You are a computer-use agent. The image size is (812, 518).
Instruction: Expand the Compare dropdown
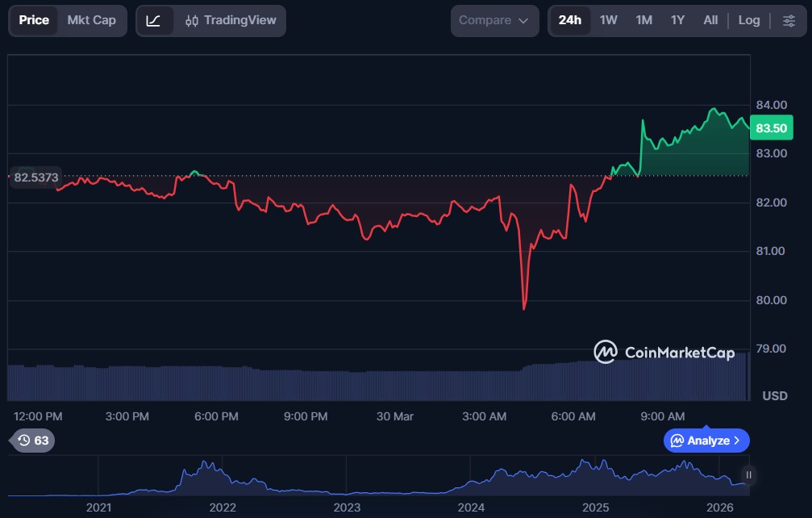pyautogui.click(x=493, y=20)
